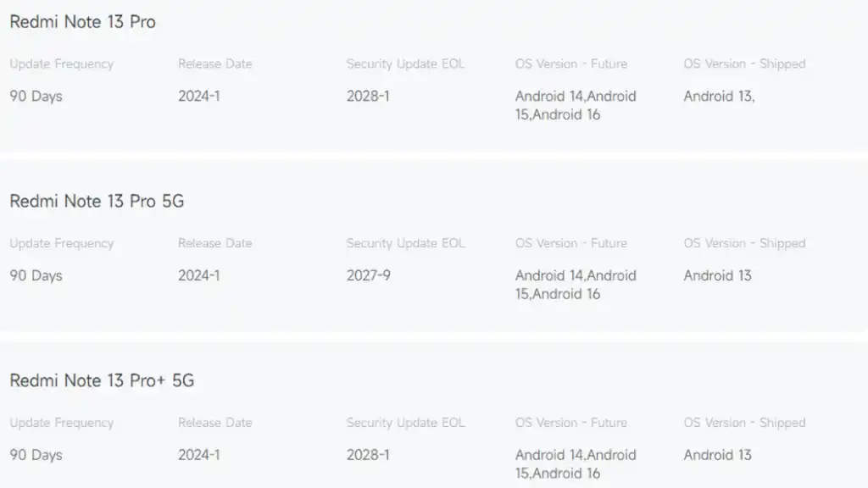Select the Redmi Note 13 Pro 5G title
This screenshot has width=868, height=488.
click(97, 202)
